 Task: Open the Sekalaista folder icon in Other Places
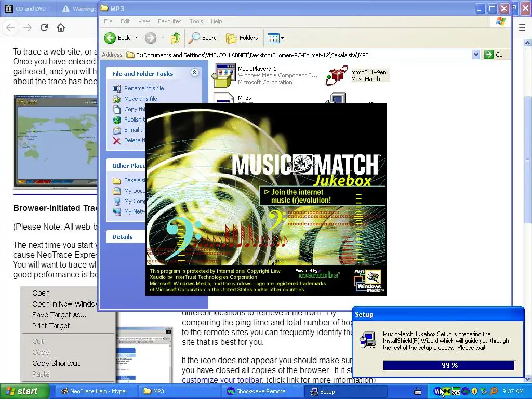point(117,180)
